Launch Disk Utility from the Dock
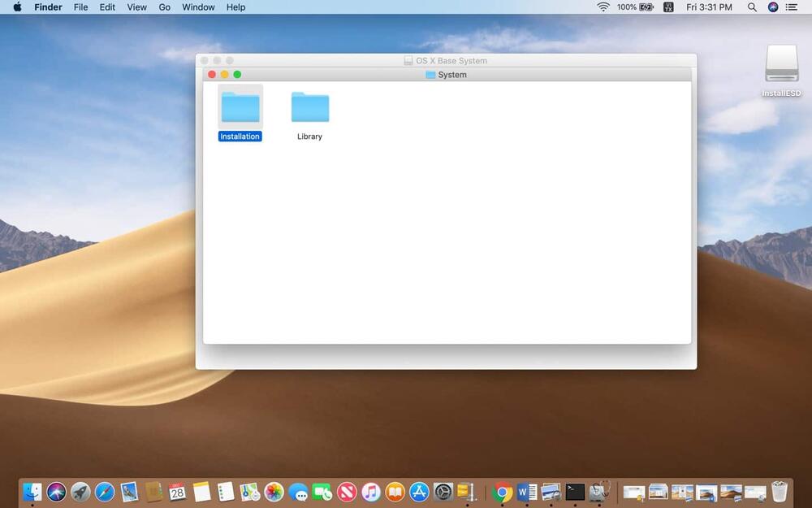812x508 pixels. pyautogui.click(x=599, y=492)
